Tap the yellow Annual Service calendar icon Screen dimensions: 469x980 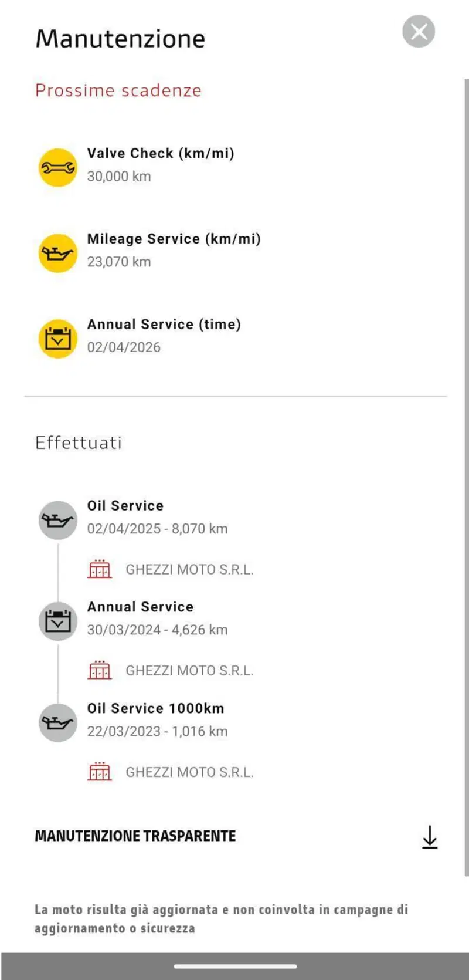point(57,339)
